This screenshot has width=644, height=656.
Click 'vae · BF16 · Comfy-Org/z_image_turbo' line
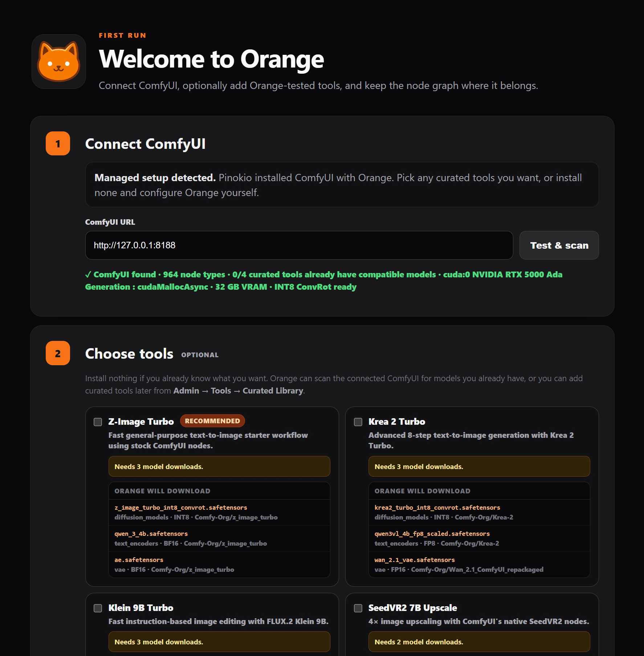tap(174, 570)
